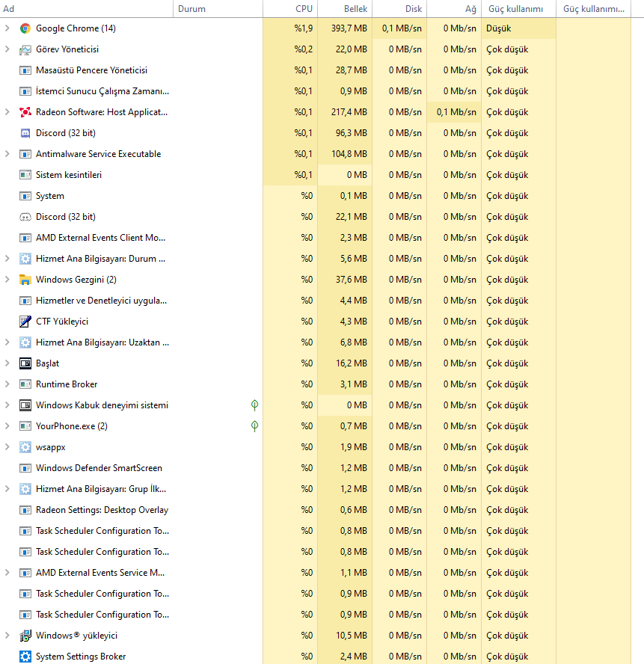This screenshot has width=644, height=664.
Task: Click the Antimalware Service Executable icon
Action: (25, 154)
